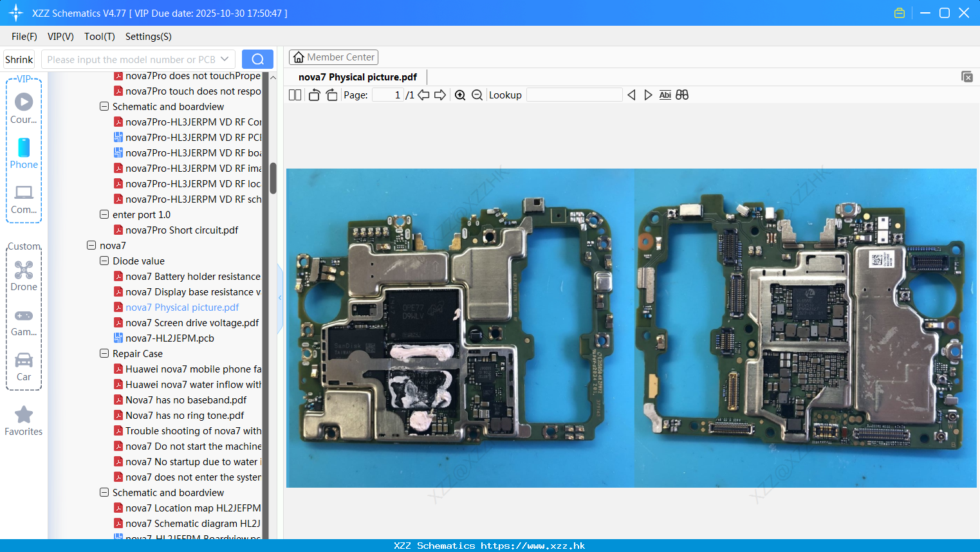Click the yellow toolbox icon in title bar

(x=900, y=13)
